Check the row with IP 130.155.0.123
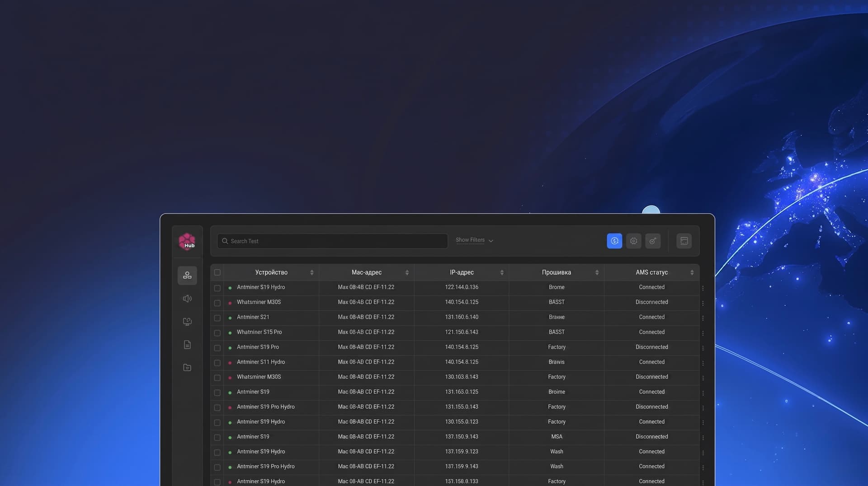868x486 pixels. (x=217, y=423)
